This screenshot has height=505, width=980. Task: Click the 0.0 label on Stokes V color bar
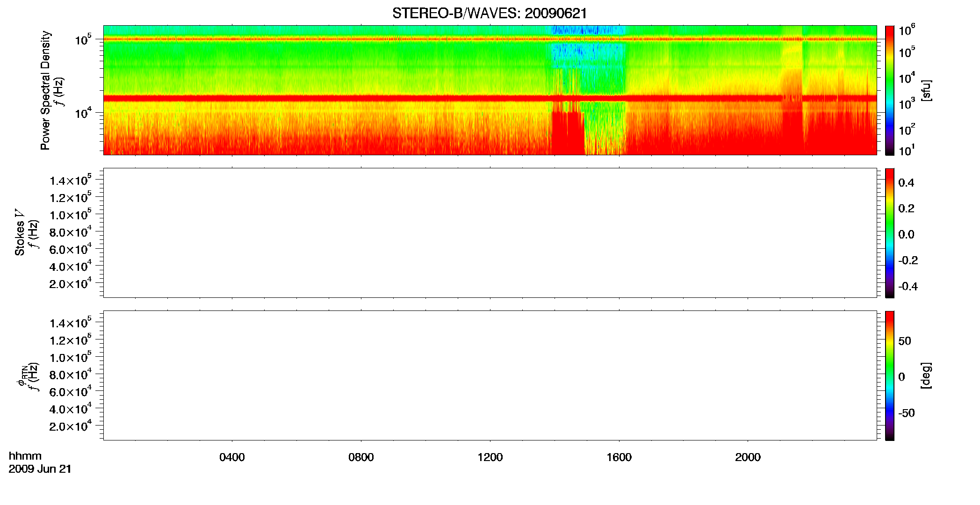point(906,235)
